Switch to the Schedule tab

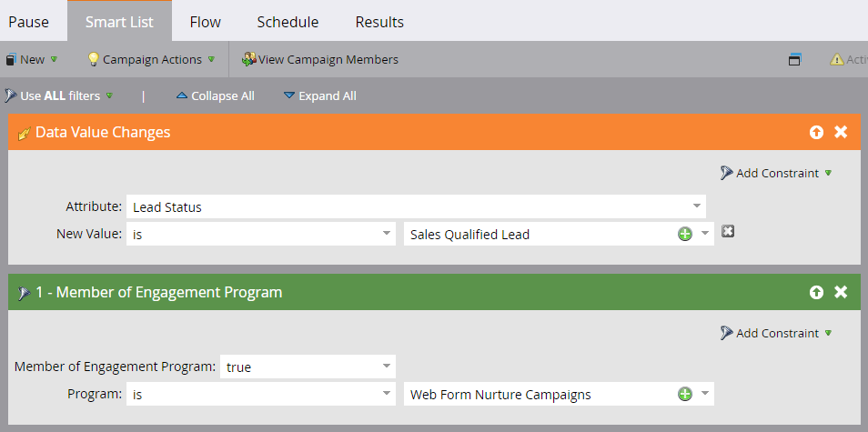[288, 22]
